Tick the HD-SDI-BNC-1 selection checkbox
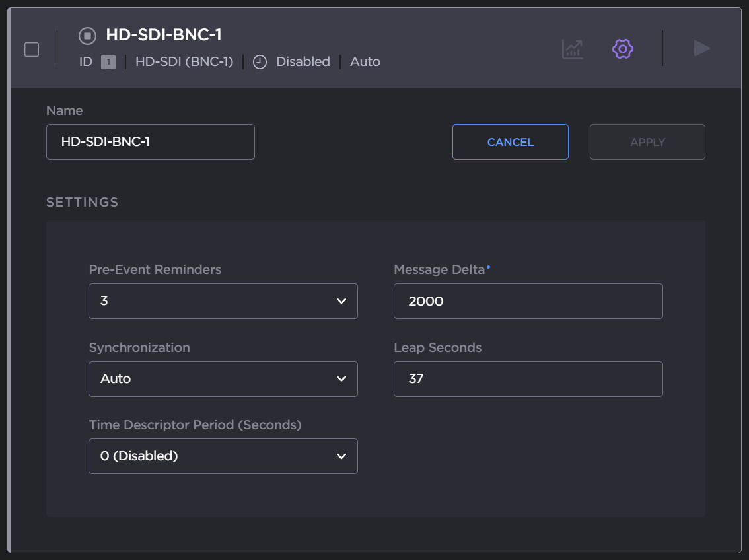 (x=32, y=50)
